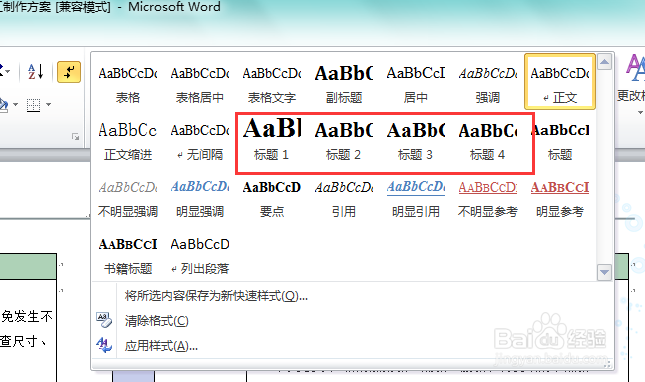Click the borders grid icon
The image size is (645, 382).
pos(34,105)
